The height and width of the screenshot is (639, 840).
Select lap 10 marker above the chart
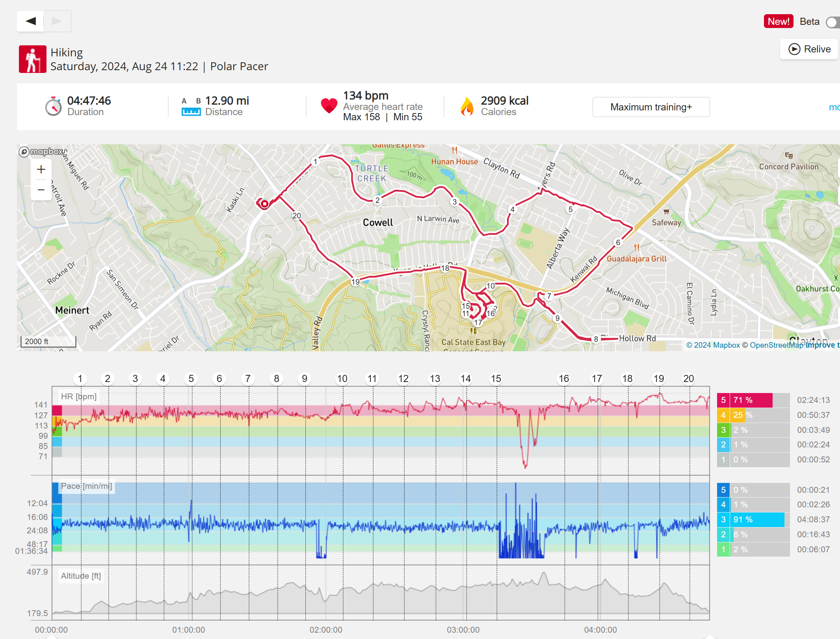[342, 379]
